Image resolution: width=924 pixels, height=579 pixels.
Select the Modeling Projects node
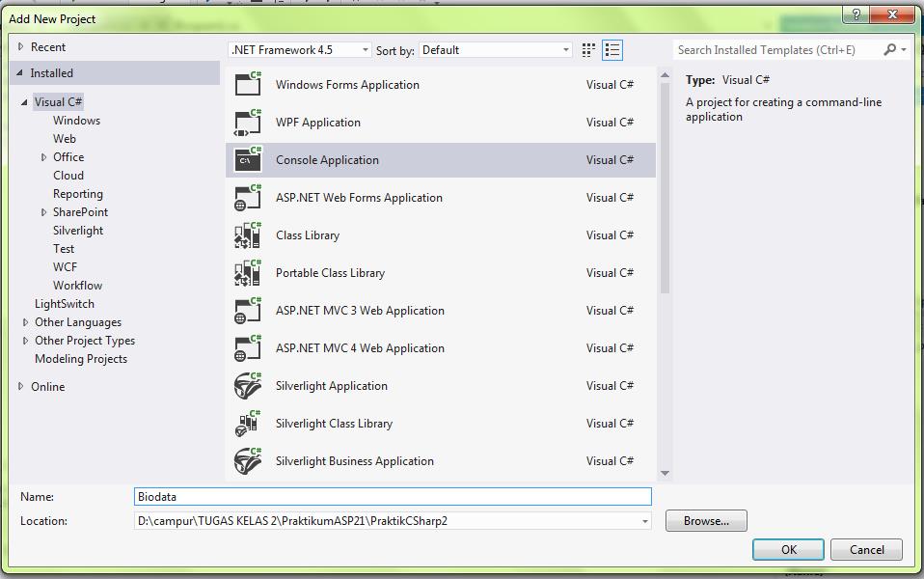81,359
